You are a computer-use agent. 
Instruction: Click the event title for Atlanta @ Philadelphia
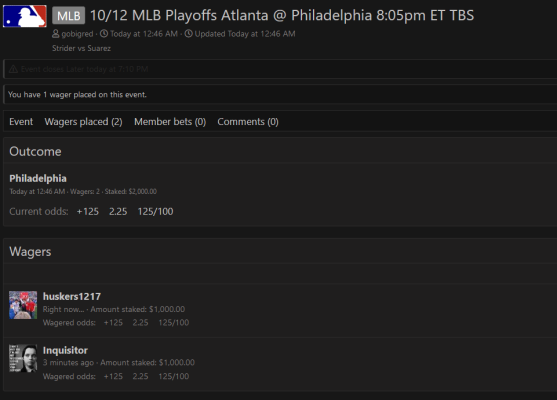tap(282, 15)
